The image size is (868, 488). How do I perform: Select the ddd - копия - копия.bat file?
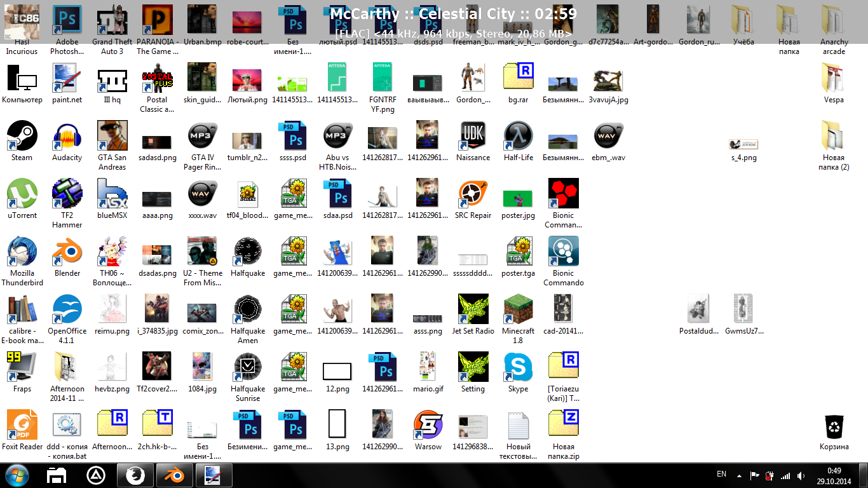pyautogui.click(x=67, y=426)
